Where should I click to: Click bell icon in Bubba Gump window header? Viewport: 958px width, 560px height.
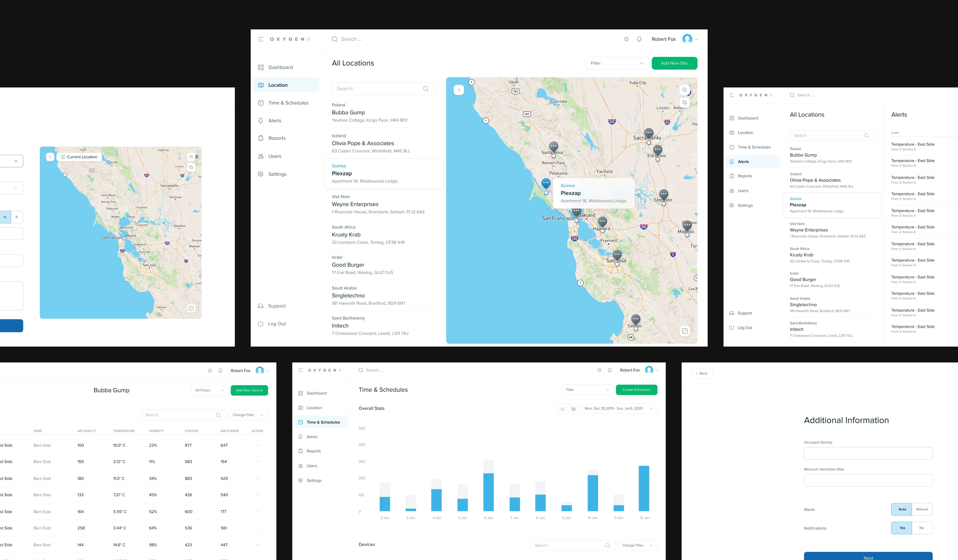point(220,370)
